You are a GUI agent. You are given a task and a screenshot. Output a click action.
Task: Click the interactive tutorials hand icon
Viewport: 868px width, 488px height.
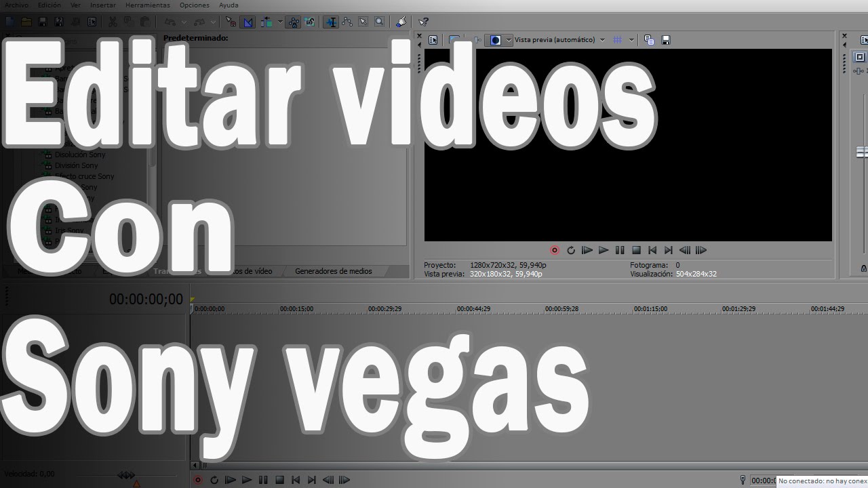click(401, 22)
